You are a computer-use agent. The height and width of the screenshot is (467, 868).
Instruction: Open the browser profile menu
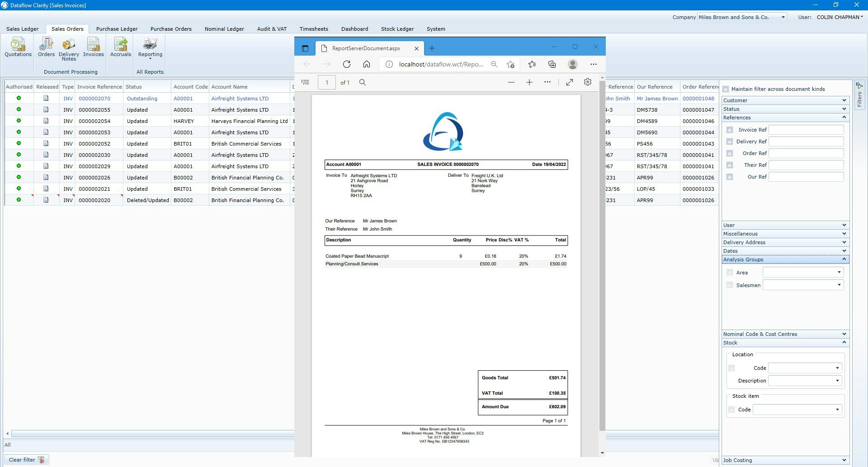point(573,64)
